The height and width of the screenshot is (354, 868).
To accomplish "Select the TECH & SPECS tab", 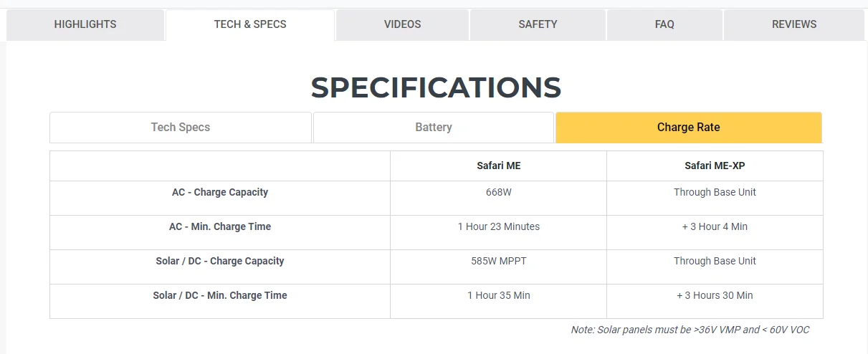I will pos(250,24).
